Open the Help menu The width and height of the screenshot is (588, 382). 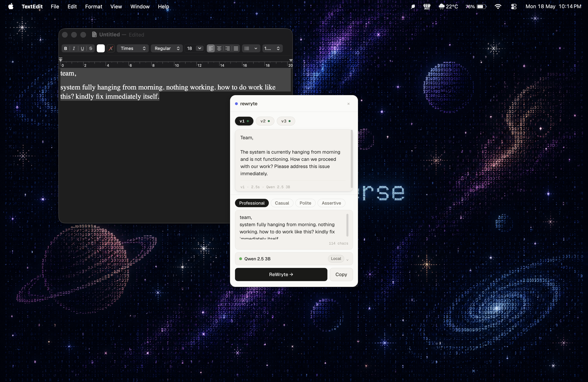pyautogui.click(x=164, y=6)
